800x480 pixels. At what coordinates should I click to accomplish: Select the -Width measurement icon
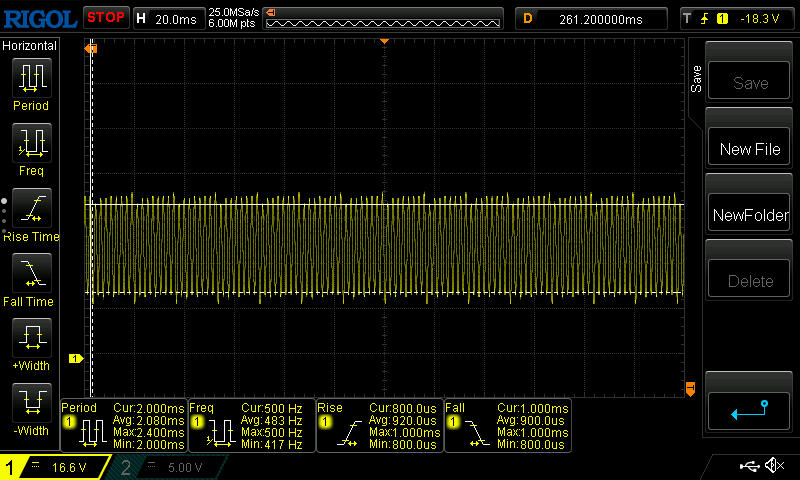[x=30, y=403]
